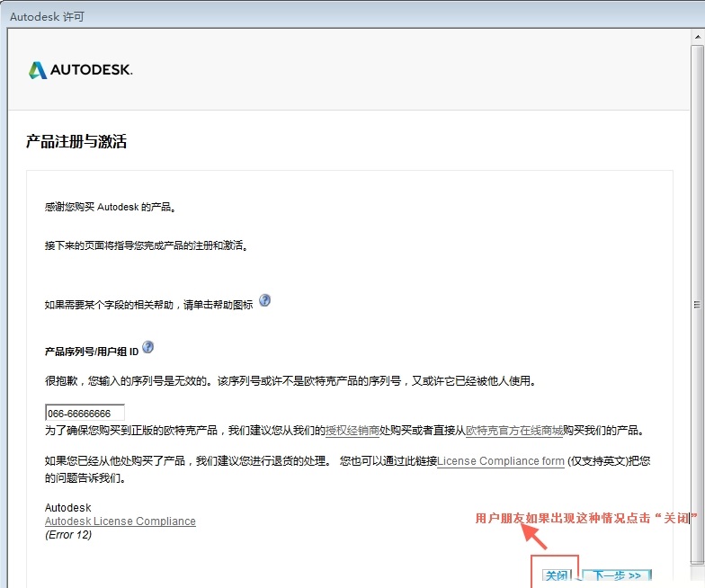Click the 下一步 >> button
Screen dimensions: 705x588
click(617, 575)
